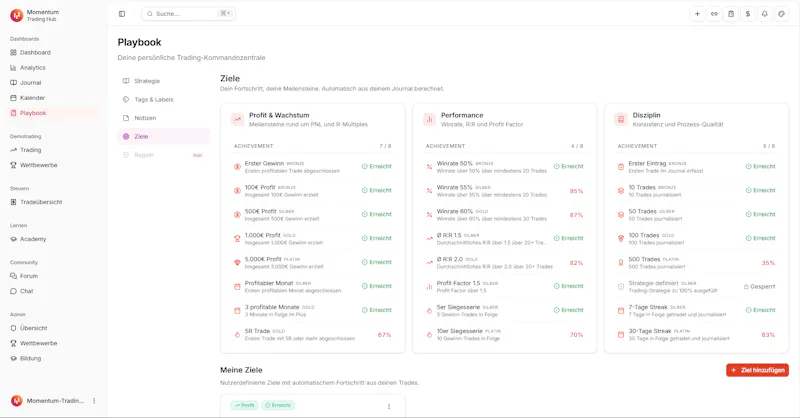Click the 30-Tage Streak calendar icon
Image resolution: width=800 pixels, height=418 pixels.
tap(621, 335)
